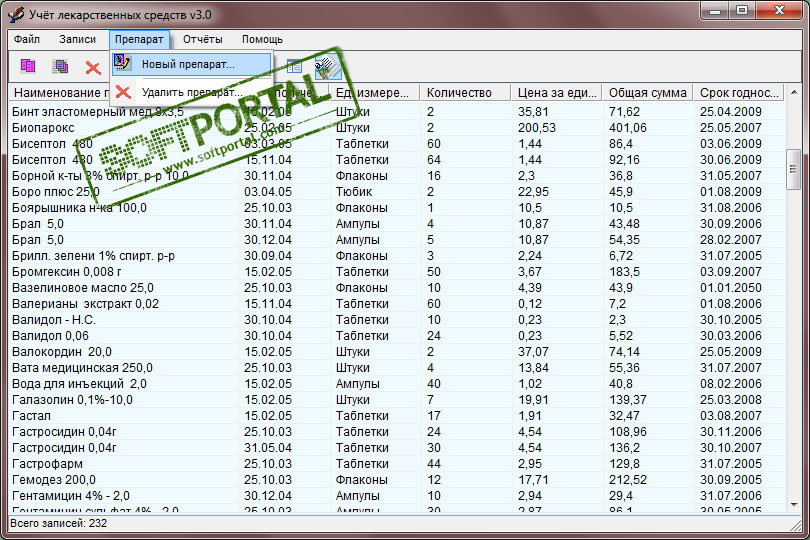
Task: Select the Валокордин 20,0 row
Action: coord(397,352)
